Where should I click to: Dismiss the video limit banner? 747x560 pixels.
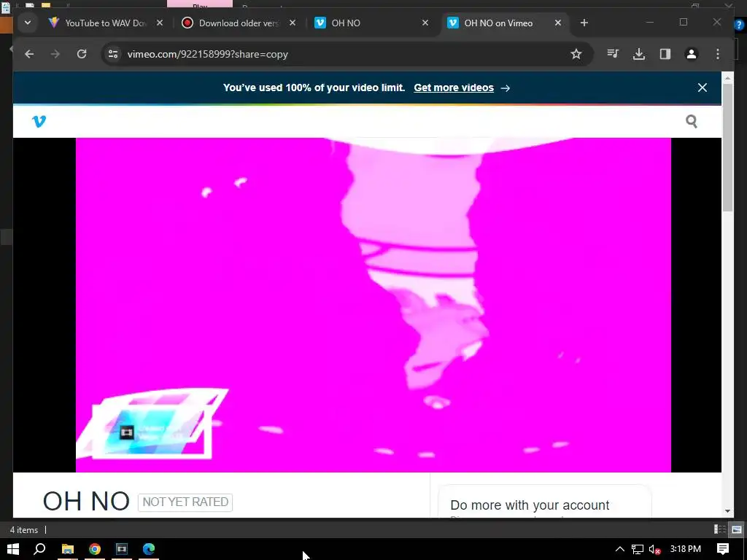(703, 87)
